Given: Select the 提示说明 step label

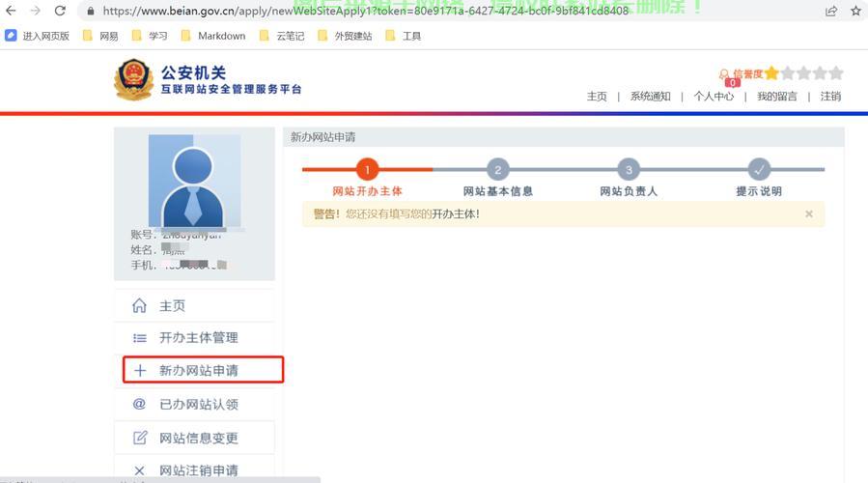Looking at the screenshot, I should pos(759,191).
